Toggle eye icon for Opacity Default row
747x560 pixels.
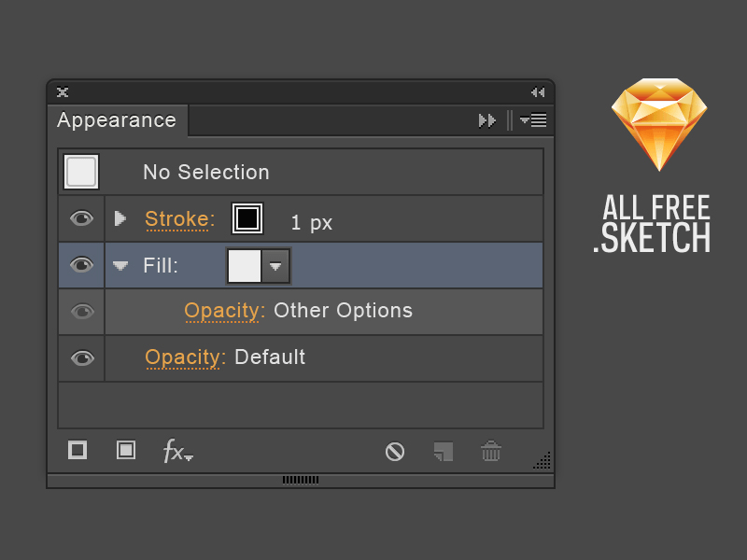click(x=82, y=357)
